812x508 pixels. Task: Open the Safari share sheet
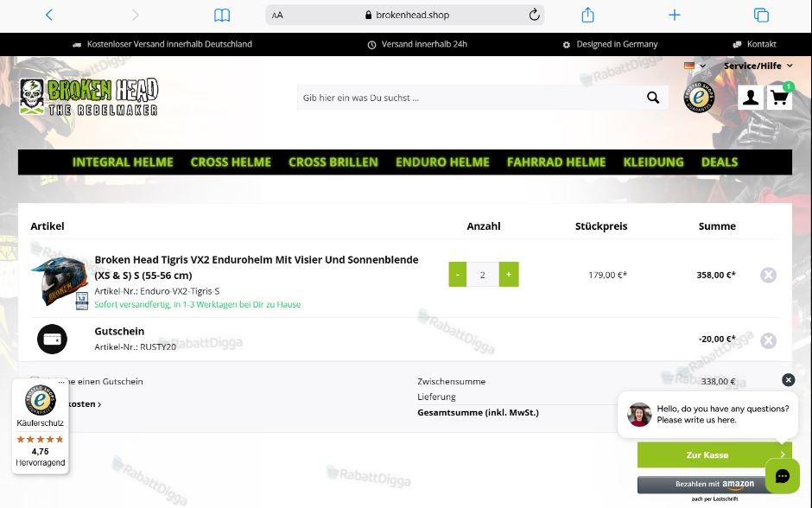pyautogui.click(x=587, y=15)
